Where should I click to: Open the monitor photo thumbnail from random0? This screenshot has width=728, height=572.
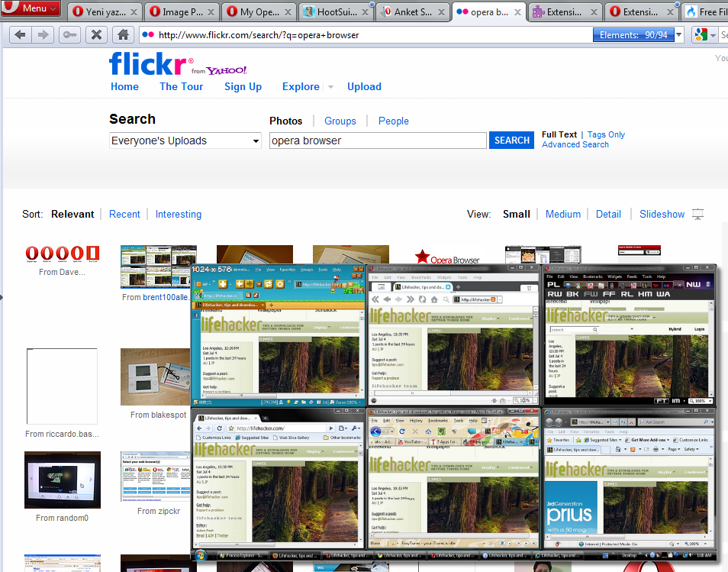[63, 480]
